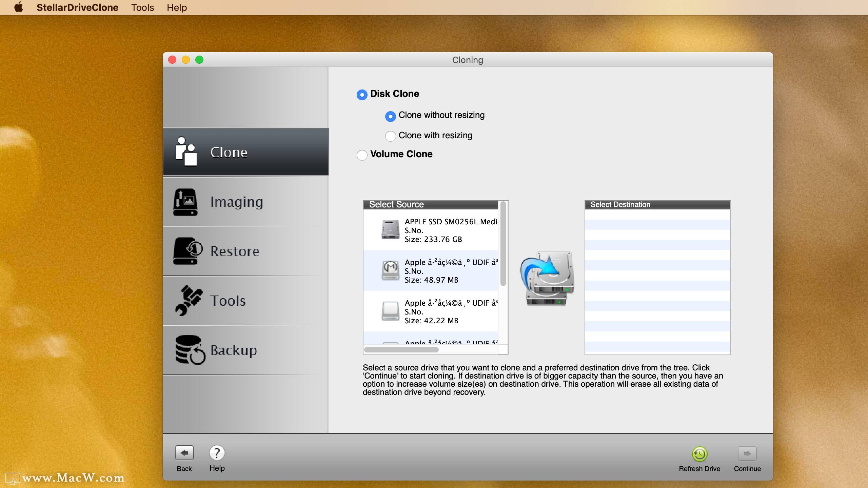
Task: Click the Continue arrow icon
Action: (747, 453)
